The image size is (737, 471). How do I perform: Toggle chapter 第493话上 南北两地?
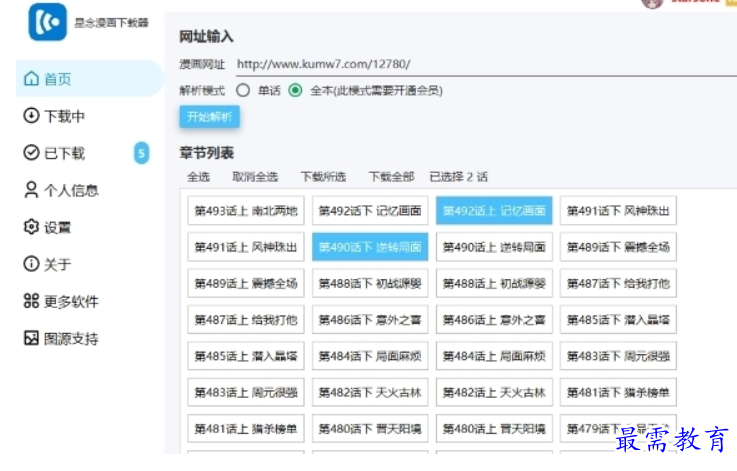tap(246, 211)
